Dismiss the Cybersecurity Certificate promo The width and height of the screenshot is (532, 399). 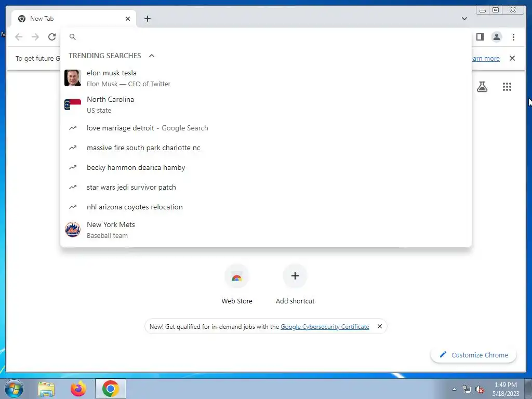point(380,326)
